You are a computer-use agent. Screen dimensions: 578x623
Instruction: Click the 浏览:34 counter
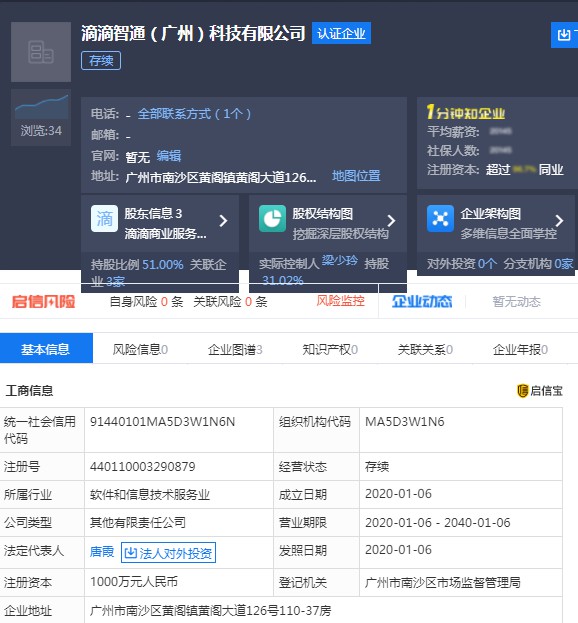click(41, 131)
